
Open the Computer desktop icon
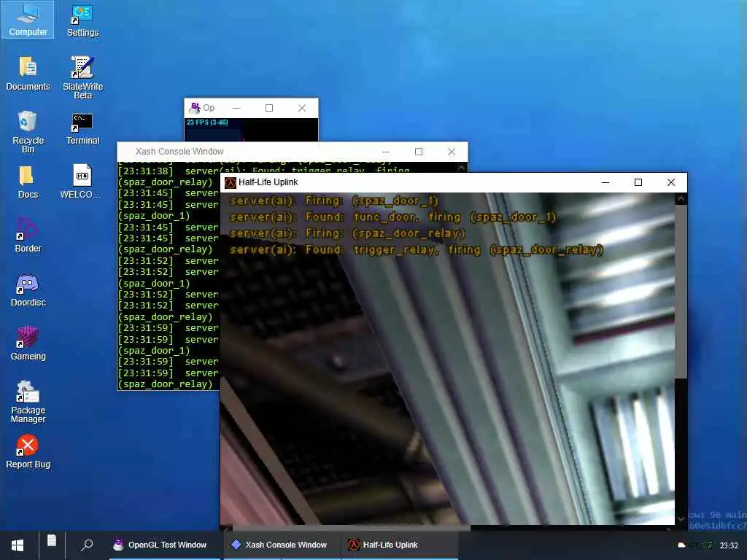[28, 20]
